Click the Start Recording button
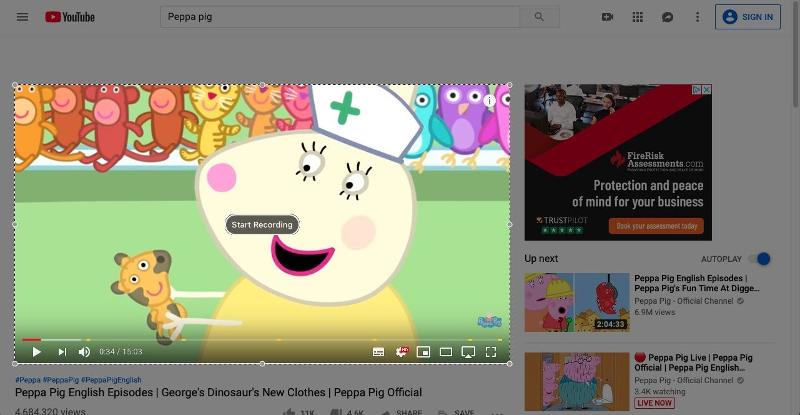The image size is (800, 415). point(262,225)
